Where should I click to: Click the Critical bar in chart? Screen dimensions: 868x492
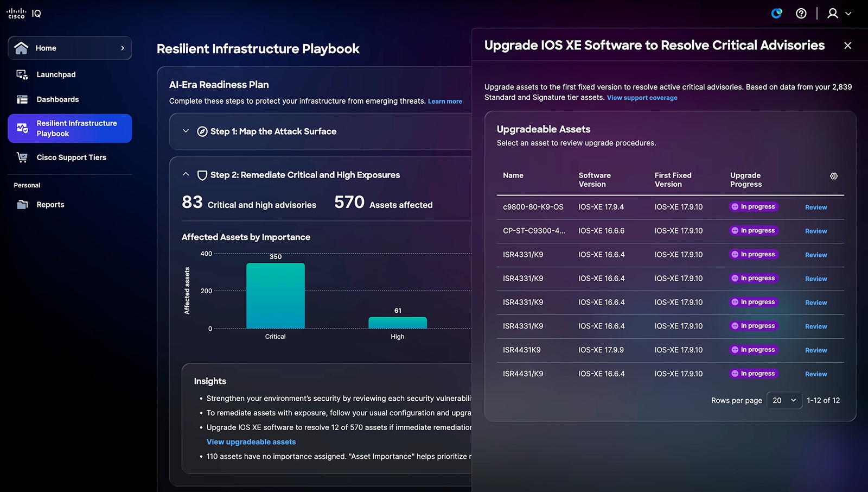tap(276, 295)
